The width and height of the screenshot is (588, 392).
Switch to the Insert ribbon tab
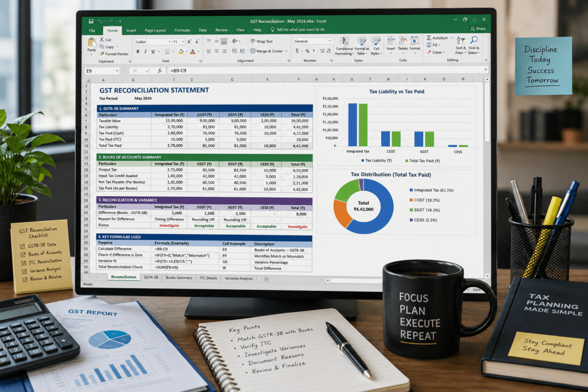131,31
